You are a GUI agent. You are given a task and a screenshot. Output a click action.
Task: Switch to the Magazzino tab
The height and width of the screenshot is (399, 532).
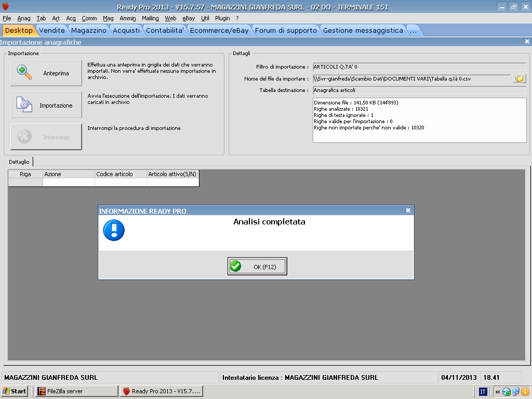[x=88, y=30]
